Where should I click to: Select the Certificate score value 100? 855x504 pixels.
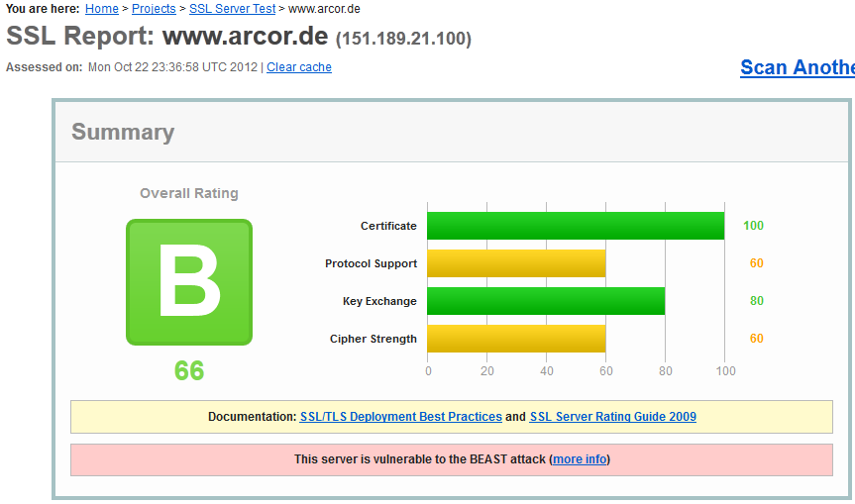753,226
